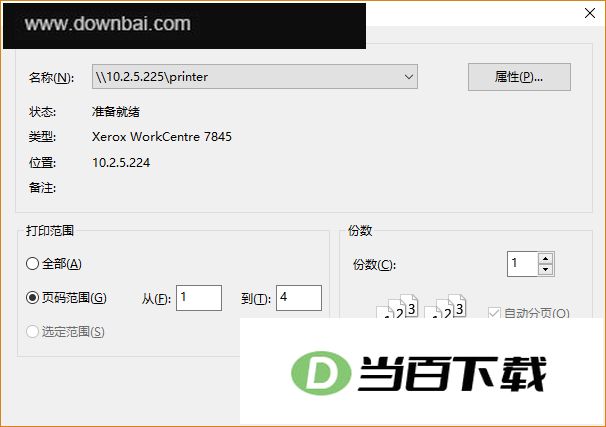Click the 份数(C) copies number field
This screenshot has height=427, width=606.
click(x=522, y=264)
